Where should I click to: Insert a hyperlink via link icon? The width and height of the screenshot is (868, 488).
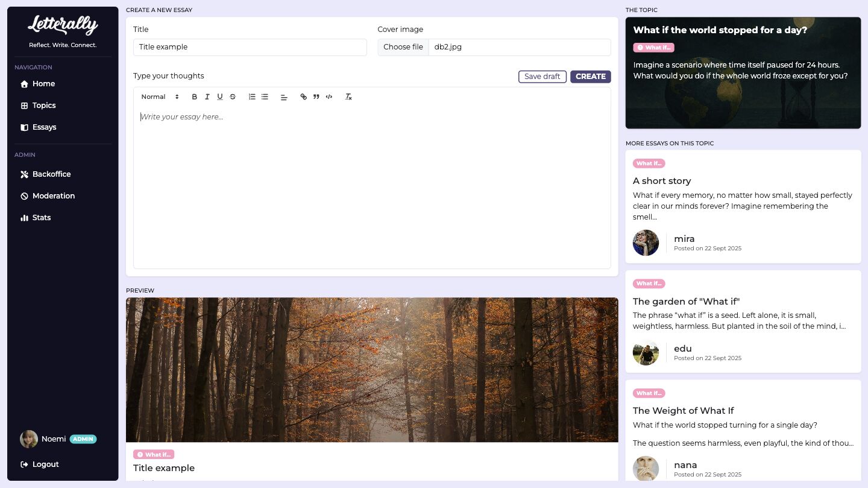tap(303, 97)
